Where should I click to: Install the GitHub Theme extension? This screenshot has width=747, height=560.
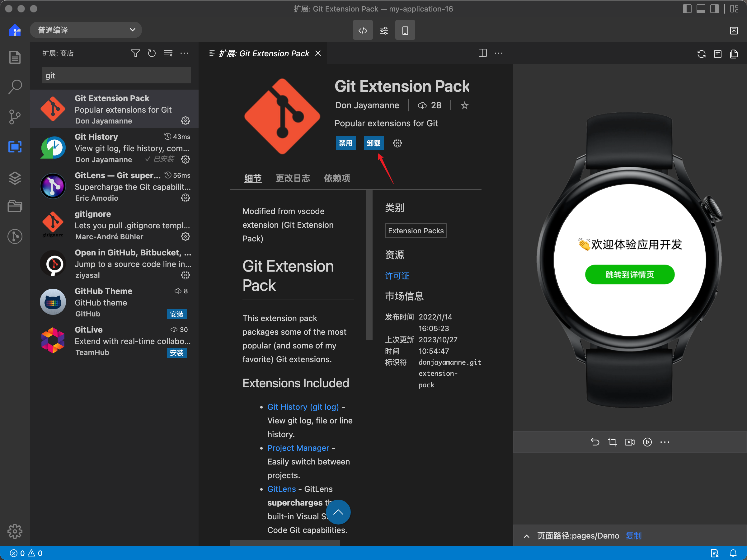[x=176, y=314]
